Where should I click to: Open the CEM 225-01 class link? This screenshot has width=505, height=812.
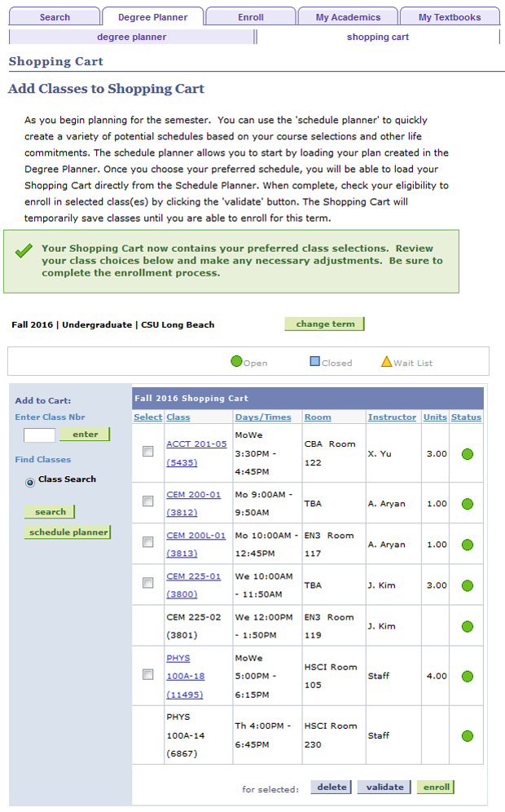(x=193, y=576)
